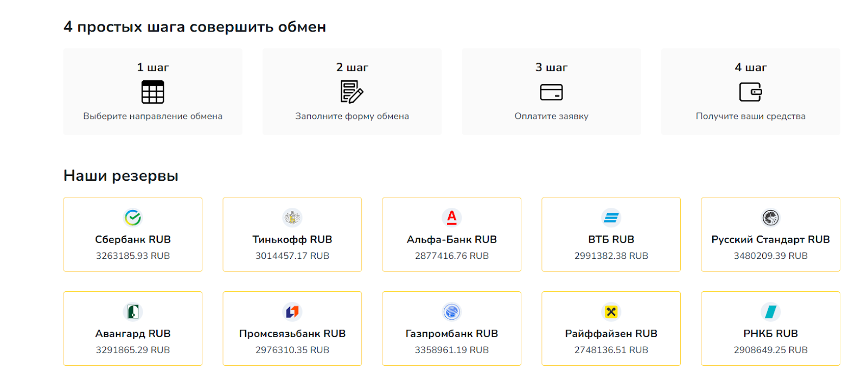
Task: Click '4 простых шага совершить обмен' heading
Action: [x=195, y=27]
